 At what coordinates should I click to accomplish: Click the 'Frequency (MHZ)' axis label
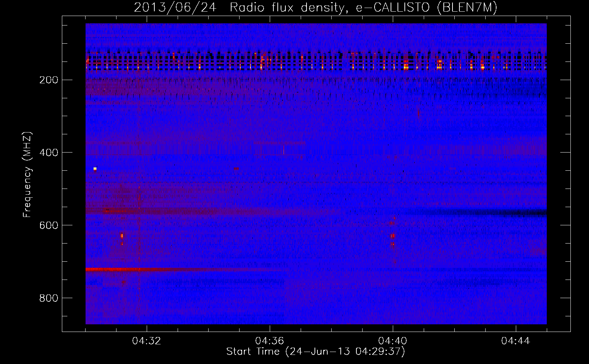[28, 174]
